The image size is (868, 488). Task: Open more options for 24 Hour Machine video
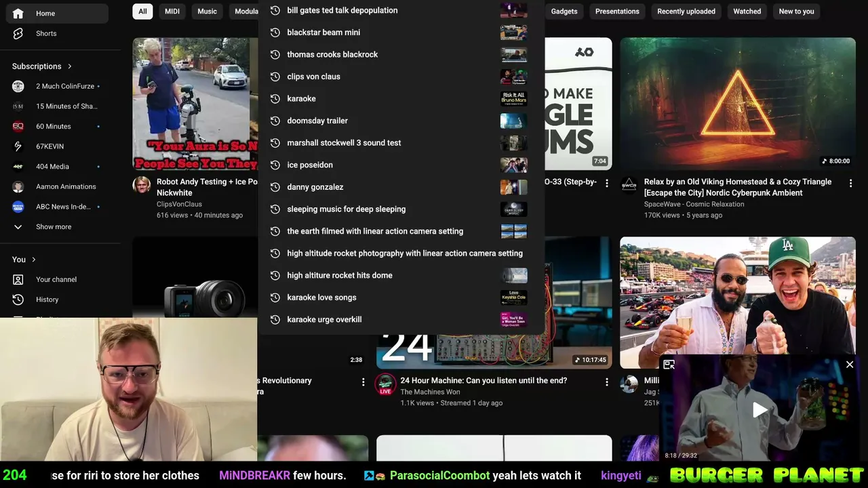click(x=607, y=382)
